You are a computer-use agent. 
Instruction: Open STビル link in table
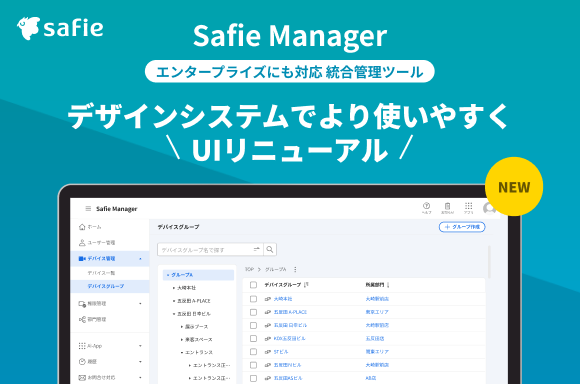281,352
